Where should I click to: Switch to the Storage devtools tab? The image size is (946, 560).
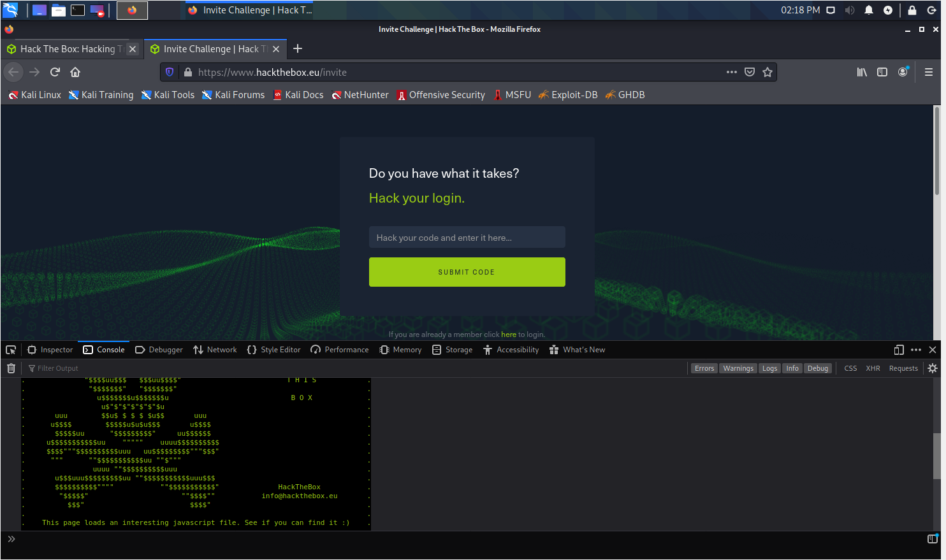(452, 350)
